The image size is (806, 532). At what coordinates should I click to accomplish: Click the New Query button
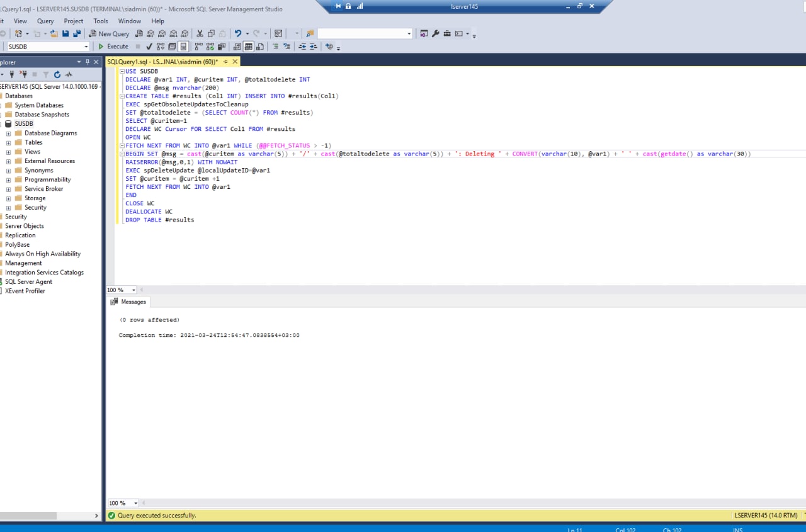click(x=109, y=33)
